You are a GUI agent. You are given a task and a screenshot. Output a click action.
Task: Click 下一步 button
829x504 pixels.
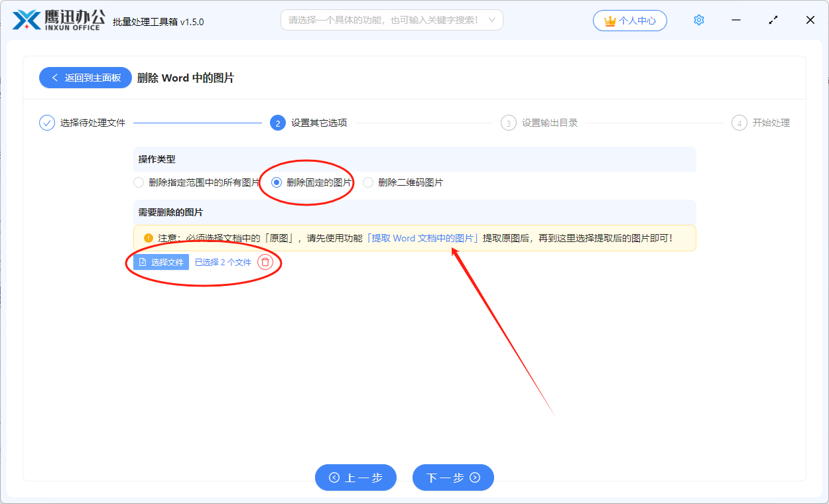(453, 477)
